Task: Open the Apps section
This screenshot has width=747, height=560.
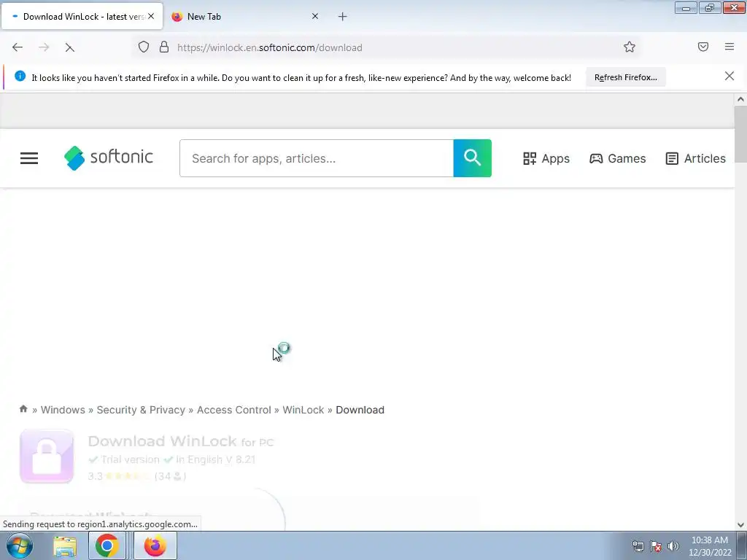Action: pyautogui.click(x=546, y=158)
